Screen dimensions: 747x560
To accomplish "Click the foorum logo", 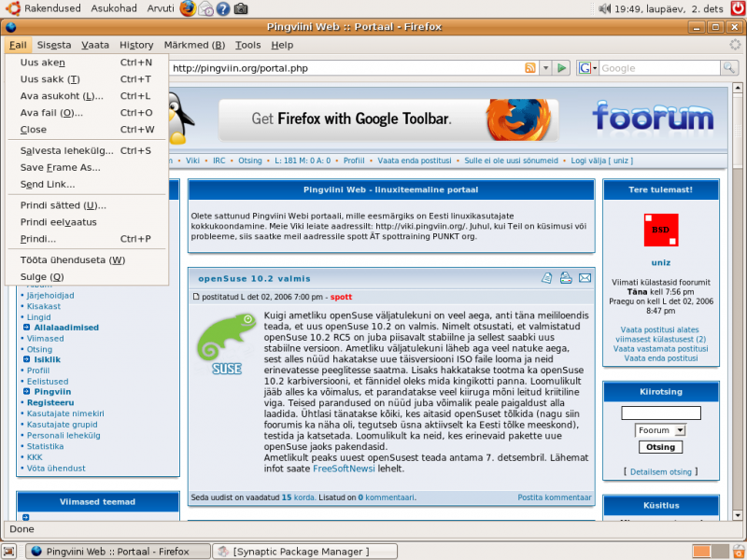I will point(653,116).
